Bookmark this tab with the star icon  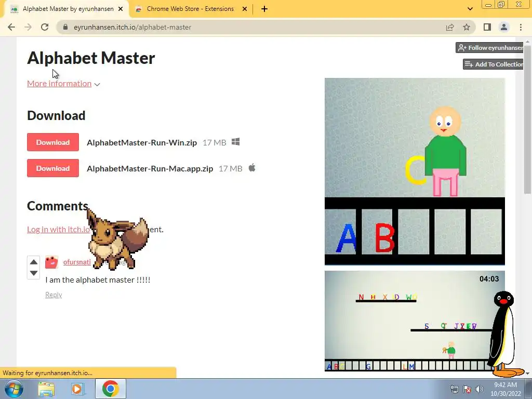[467, 27]
